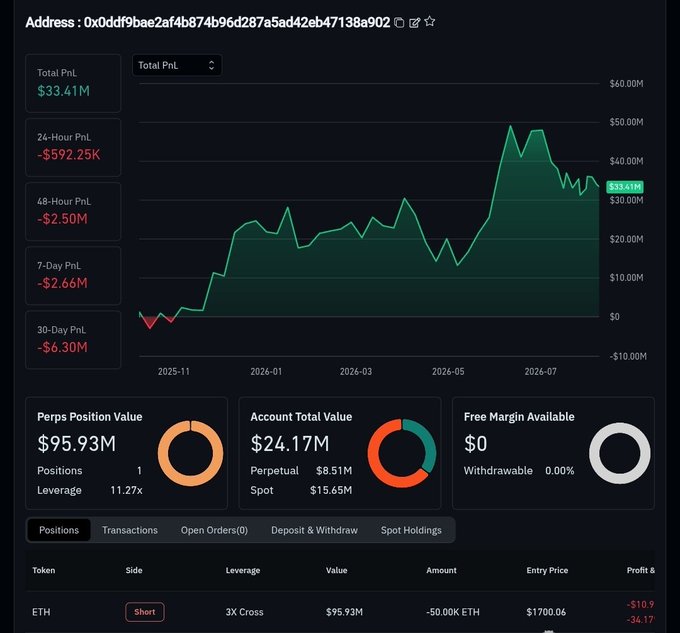Image resolution: width=680 pixels, height=633 pixels.
Task: Switch to the Positions tab
Action: tap(59, 530)
